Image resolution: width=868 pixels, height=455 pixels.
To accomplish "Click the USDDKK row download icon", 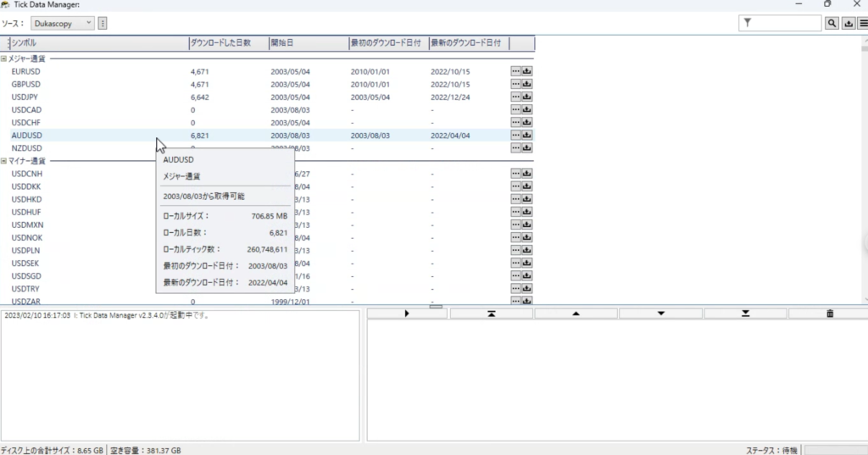I will (x=527, y=186).
